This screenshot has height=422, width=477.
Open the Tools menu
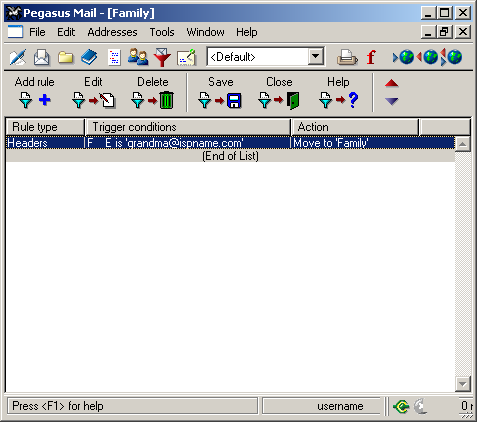[162, 32]
